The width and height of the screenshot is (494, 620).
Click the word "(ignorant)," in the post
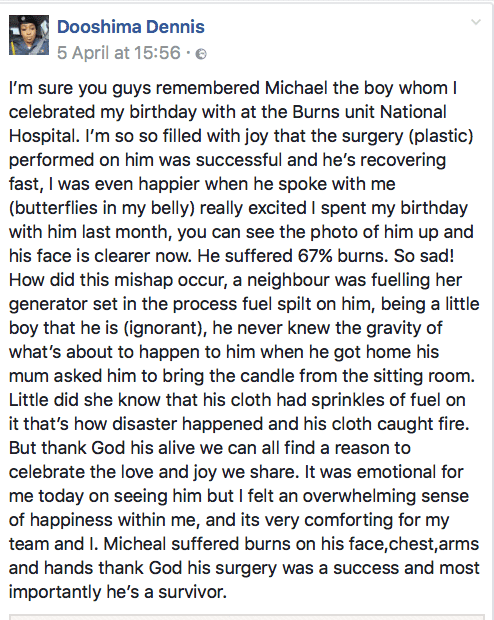click(166, 328)
